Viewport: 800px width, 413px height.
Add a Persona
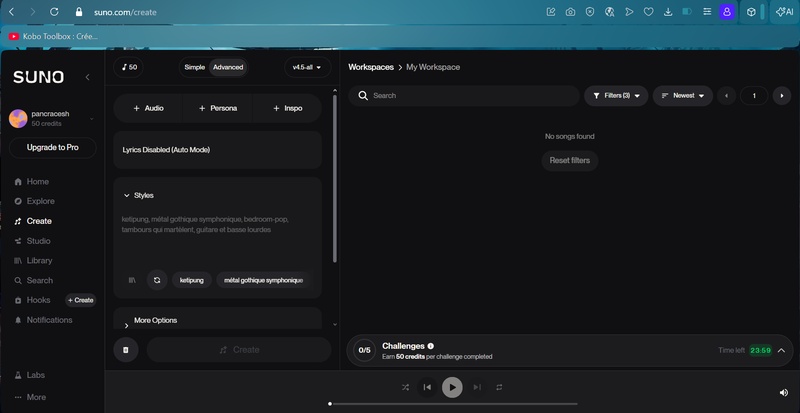coord(217,108)
